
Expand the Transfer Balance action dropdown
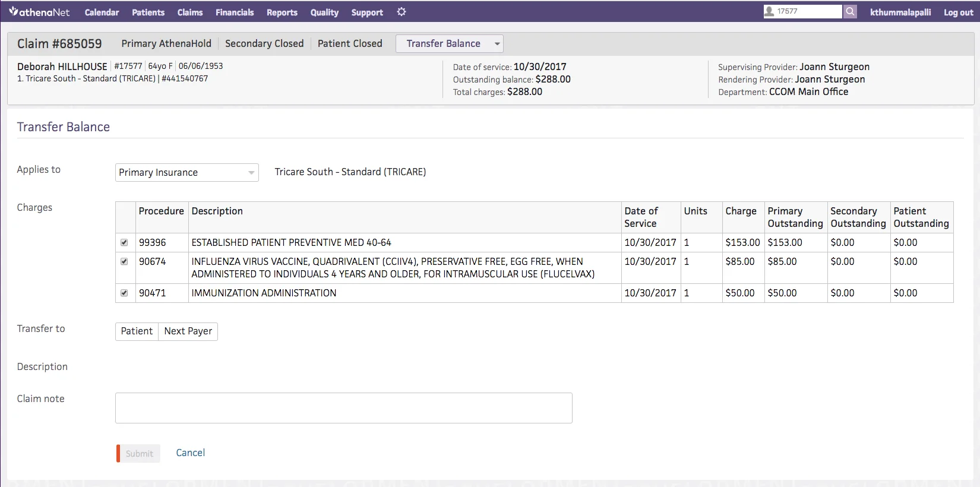tap(450, 43)
